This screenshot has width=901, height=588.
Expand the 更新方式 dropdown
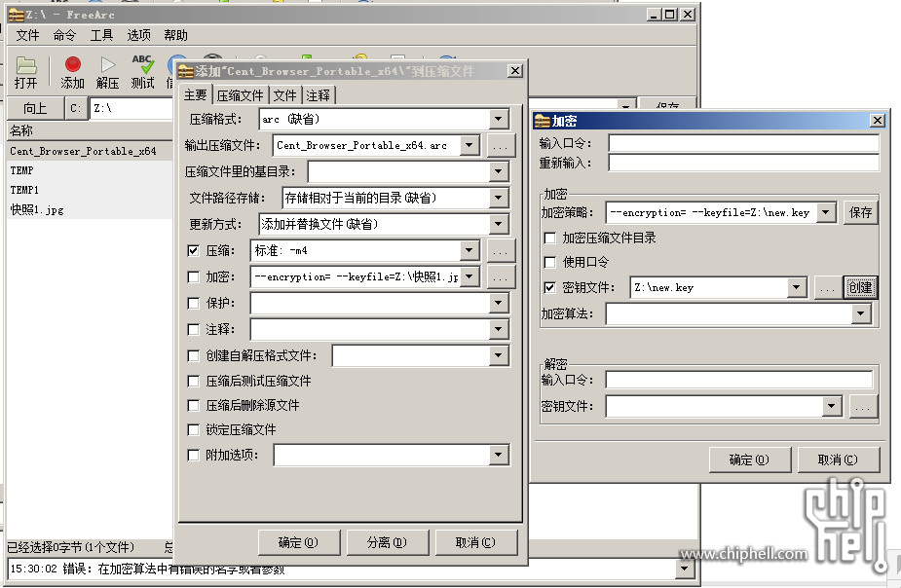(x=498, y=224)
